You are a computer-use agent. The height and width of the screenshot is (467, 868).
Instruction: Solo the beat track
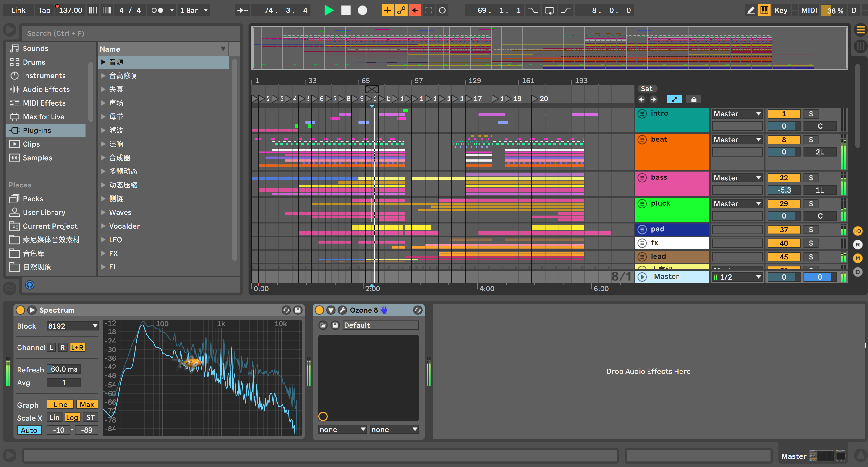point(811,140)
